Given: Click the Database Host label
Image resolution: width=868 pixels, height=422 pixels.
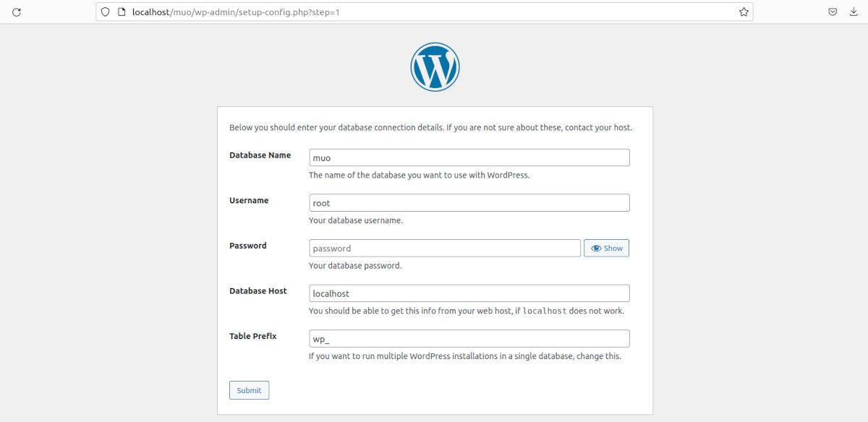Looking at the screenshot, I should 258,291.
